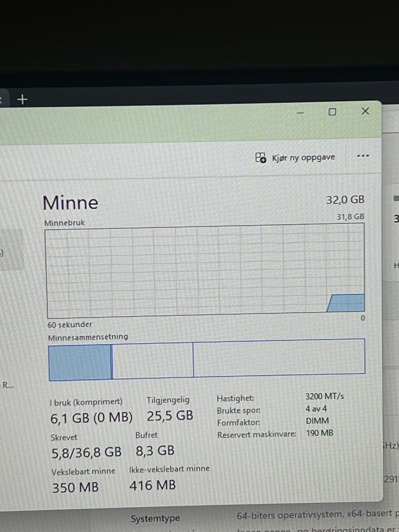This screenshot has height=532, width=399.
Task: Click the Reservert maskinvare label
Action: (256, 435)
